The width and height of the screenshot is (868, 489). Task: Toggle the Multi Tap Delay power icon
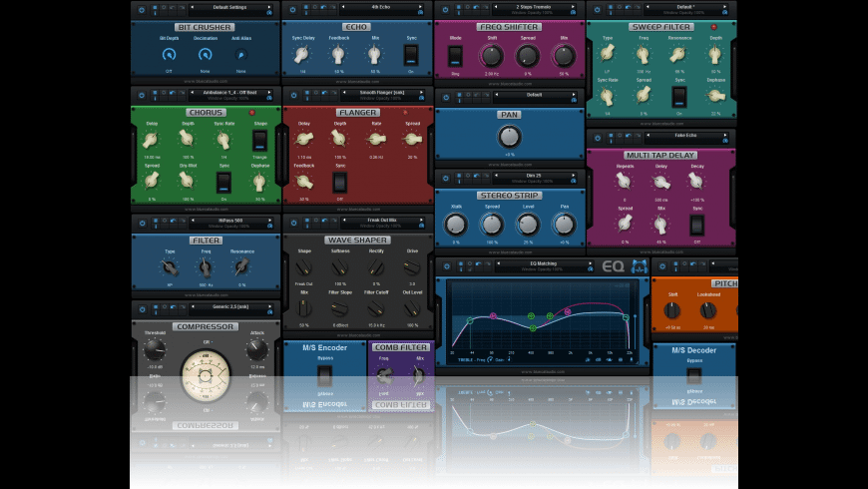(598, 138)
